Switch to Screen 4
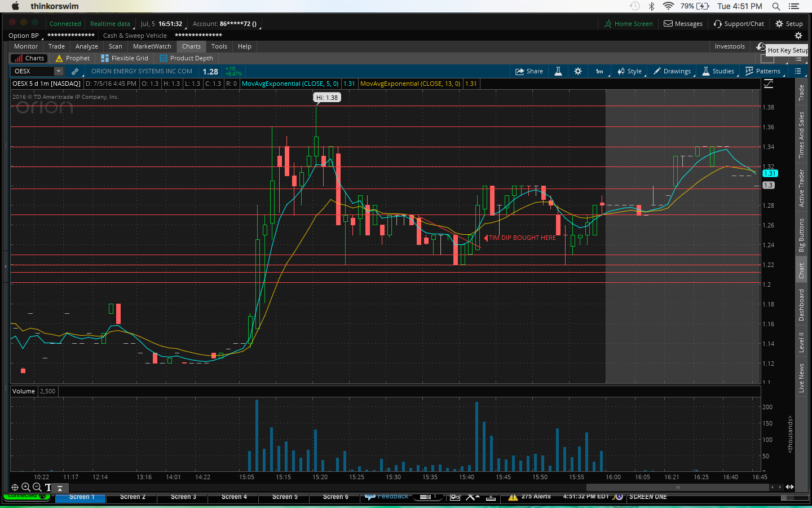This screenshot has height=508, width=812. 234,497
